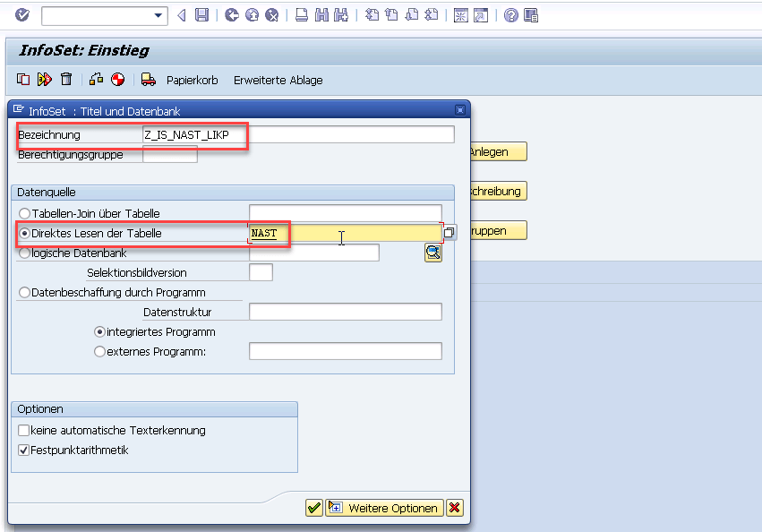The height and width of the screenshot is (532, 762).
Task: Confirm the dialog with the green checkmark
Action: pos(313,508)
